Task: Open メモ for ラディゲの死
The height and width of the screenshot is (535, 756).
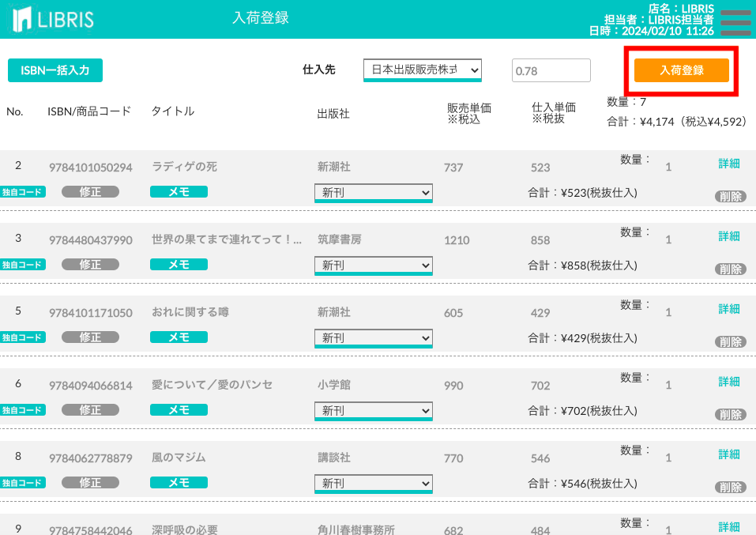Action: click(179, 192)
